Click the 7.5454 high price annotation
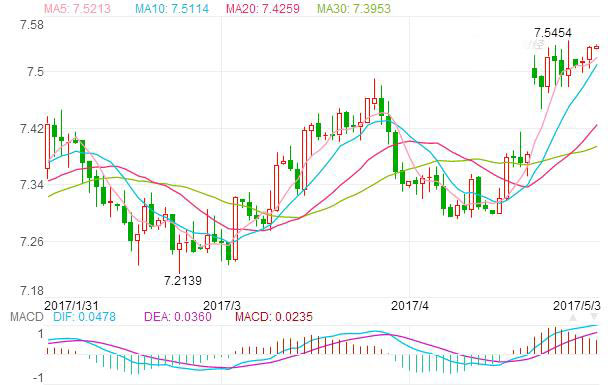The image size is (609, 385). tap(553, 33)
